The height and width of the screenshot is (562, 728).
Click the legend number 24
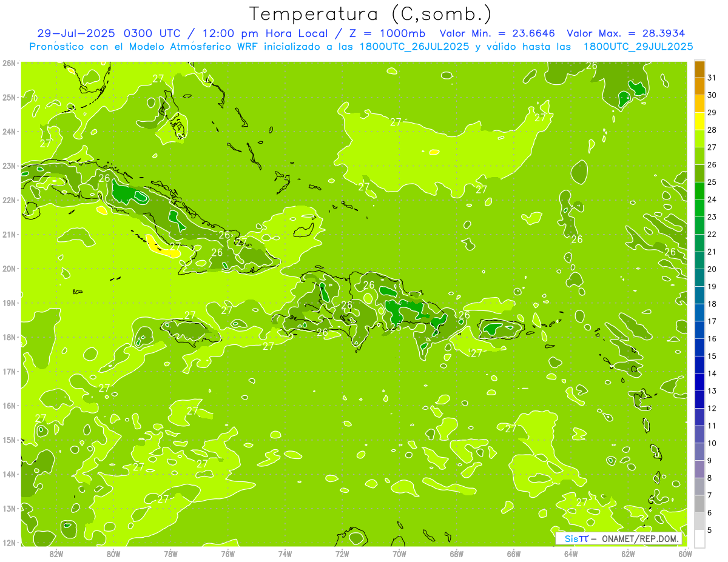pyautogui.click(x=712, y=199)
